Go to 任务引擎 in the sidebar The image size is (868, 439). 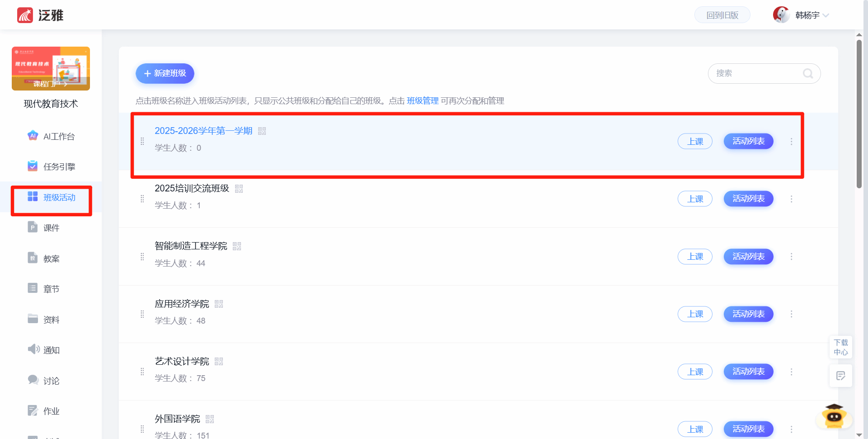pos(51,167)
